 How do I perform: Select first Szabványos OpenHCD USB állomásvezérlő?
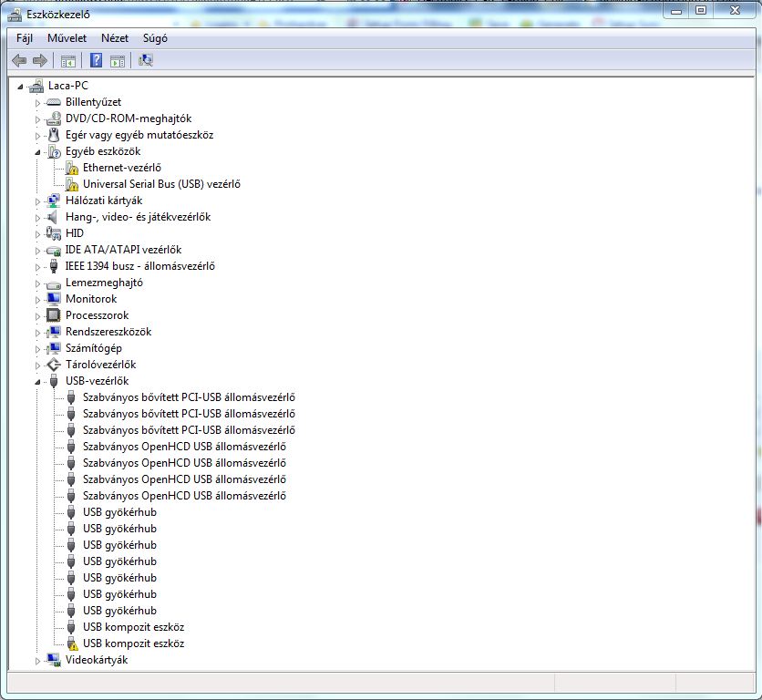pyautogui.click(x=185, y=447)
